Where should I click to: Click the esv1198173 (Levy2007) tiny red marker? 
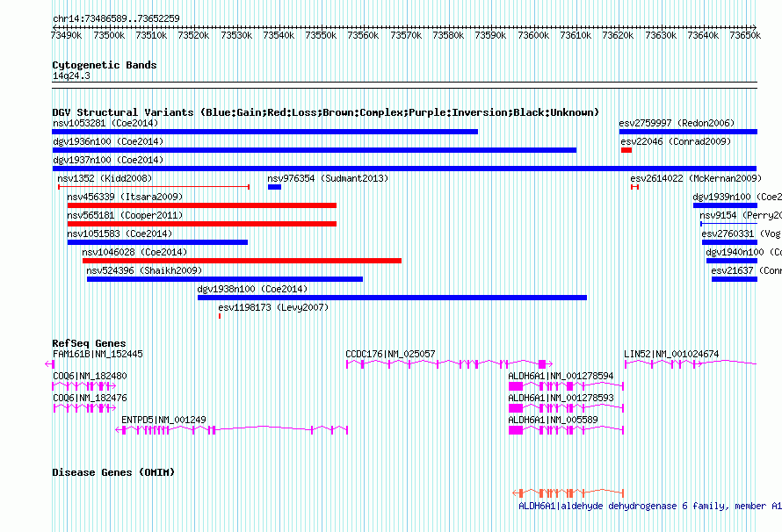pyautogui.click(x=220, y=316)
